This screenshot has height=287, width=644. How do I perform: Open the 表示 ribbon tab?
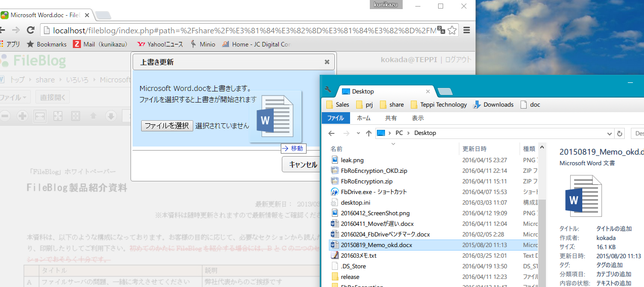coord(418,118)
